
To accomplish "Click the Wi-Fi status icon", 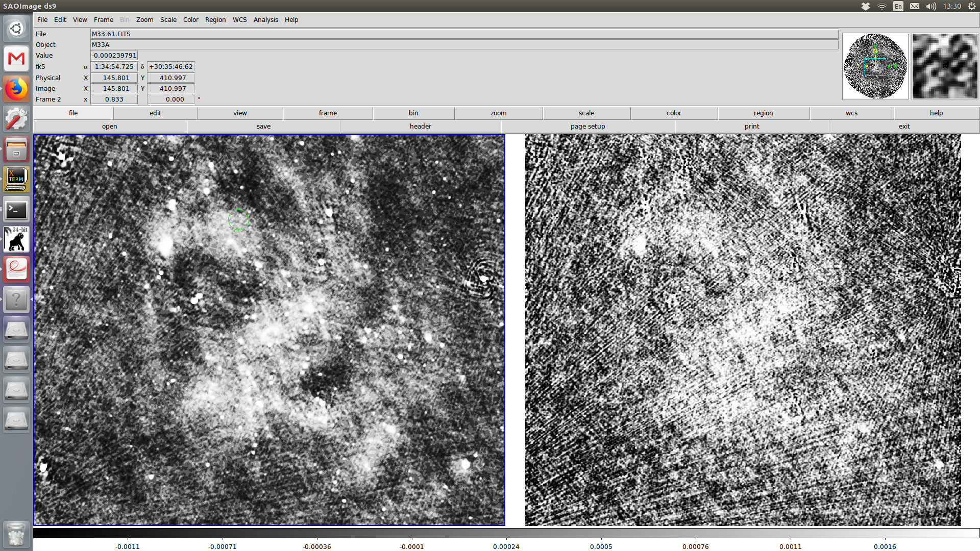I will pyautogui.click(x=882, y=6).
